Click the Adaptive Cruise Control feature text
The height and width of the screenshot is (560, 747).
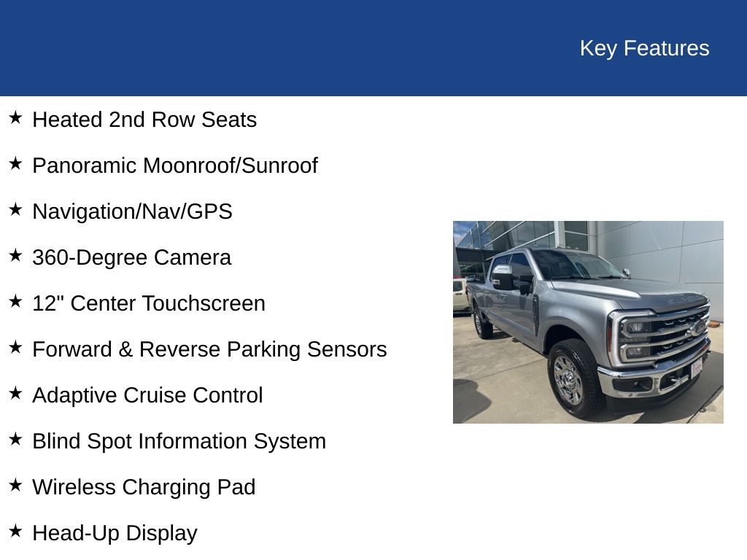coord(147,395)
